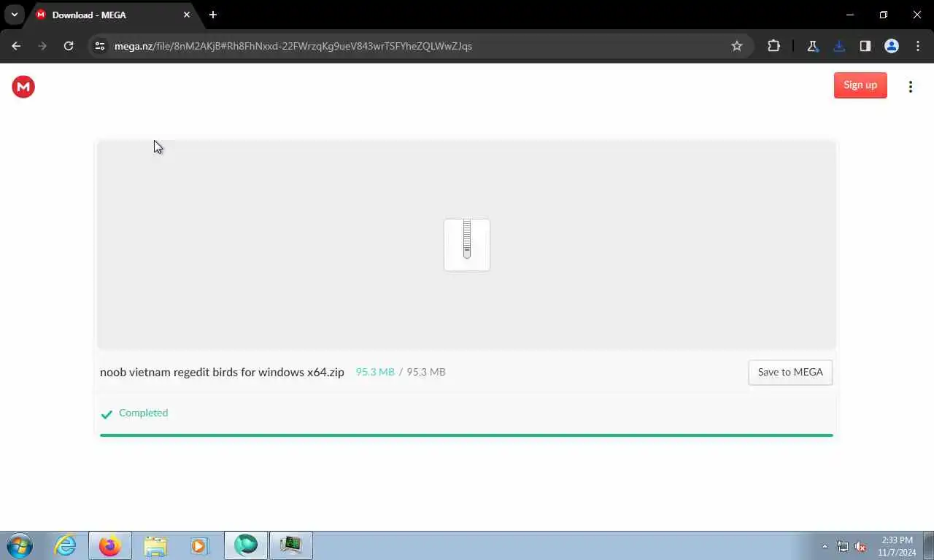Click the Completed status text
The image size is (934, 560).
pos(143,413)
